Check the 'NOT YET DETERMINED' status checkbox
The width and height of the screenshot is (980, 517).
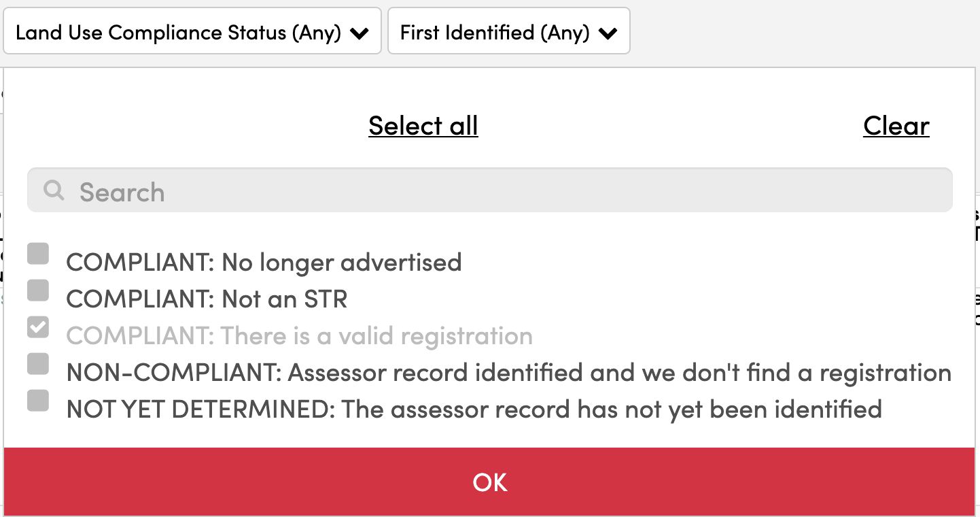(37, 401)
